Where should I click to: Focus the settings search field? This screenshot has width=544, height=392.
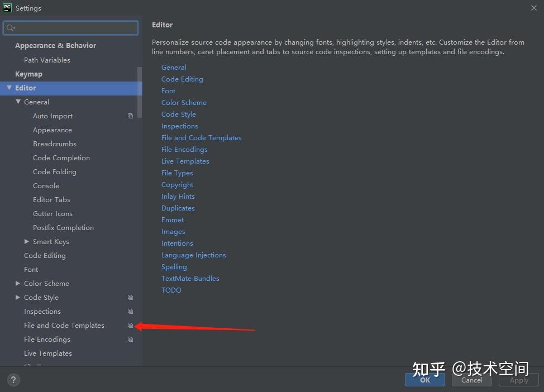tap(71, 28)
